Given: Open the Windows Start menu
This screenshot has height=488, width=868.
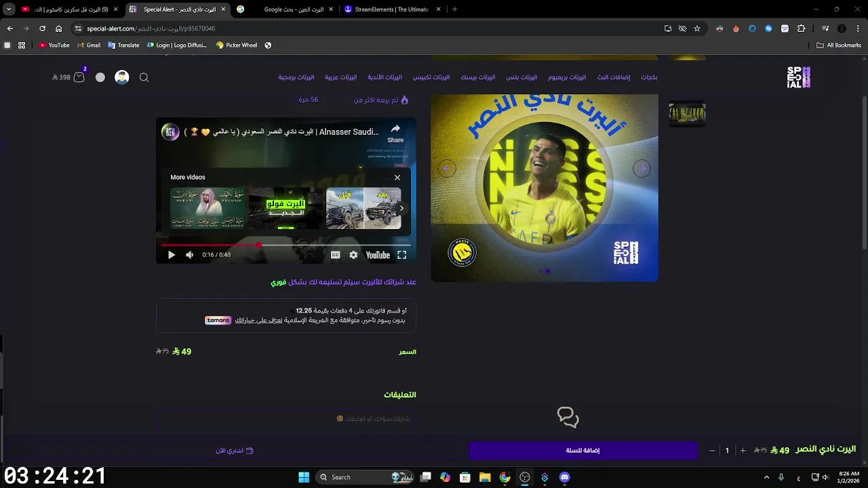Looking at the screenshot, I should point(304,477).
